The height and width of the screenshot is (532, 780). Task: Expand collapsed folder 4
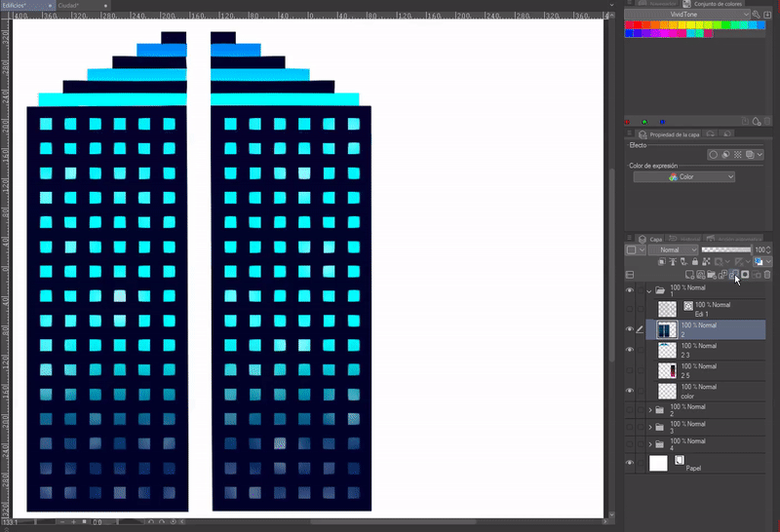pyautogui.click(x=650, y=444)
